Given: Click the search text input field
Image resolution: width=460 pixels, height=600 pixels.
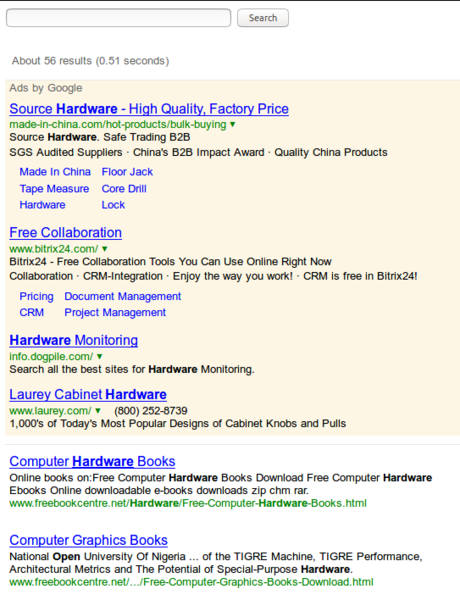Looking at the screenshot, I should pos(119,18).
